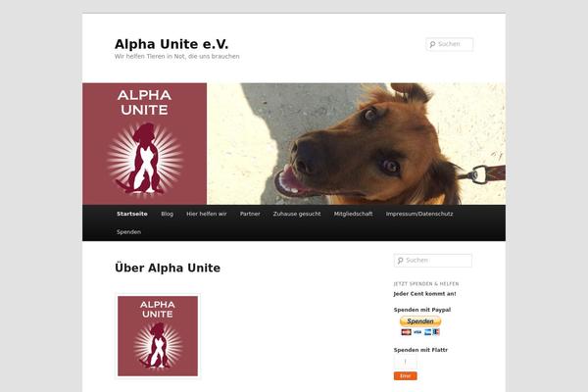The width and height of the screenshot is (588, 392).
Task: Click the Alpha Unite logo in banner
Action: pyautogui.click(x=144, y=144)
